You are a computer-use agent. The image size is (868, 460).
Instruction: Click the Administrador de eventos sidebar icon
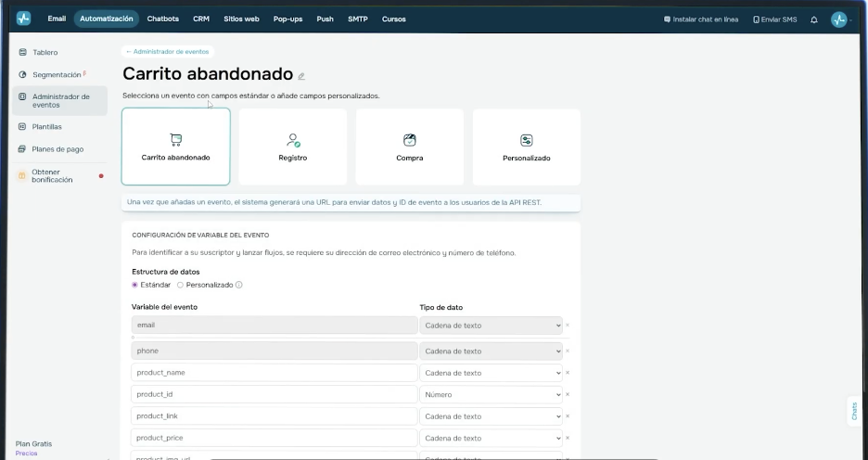[x=22, y=96]
